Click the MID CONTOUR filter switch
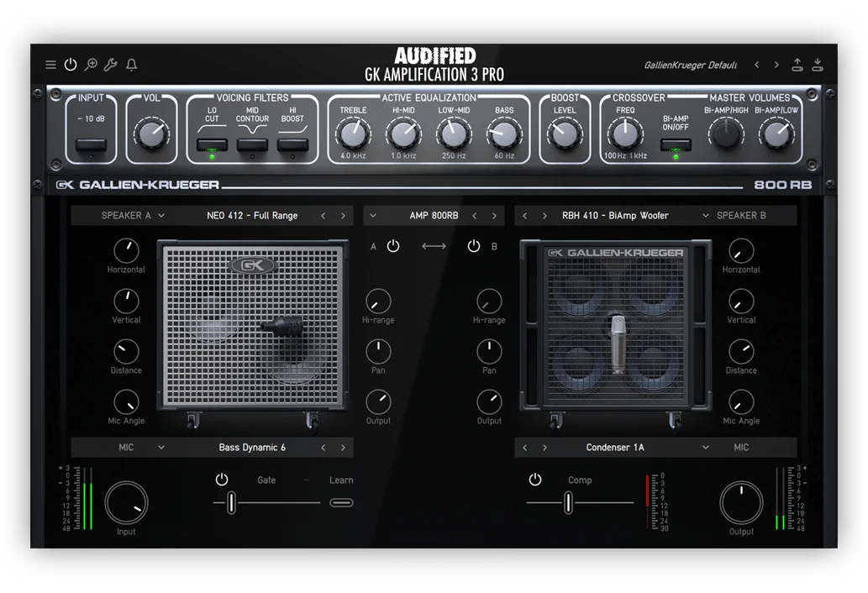The width and height of the screenshot is (868, 593). point(252,144)
